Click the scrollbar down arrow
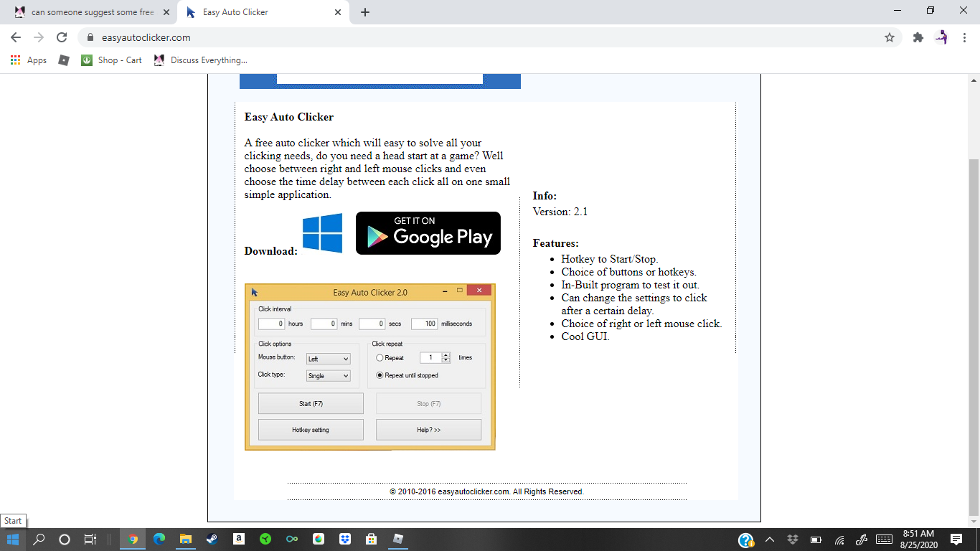 coord(974,522)
